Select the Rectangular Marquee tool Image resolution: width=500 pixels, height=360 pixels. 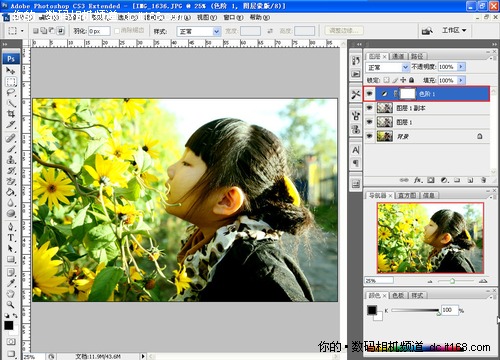click(x=11, y=82)
